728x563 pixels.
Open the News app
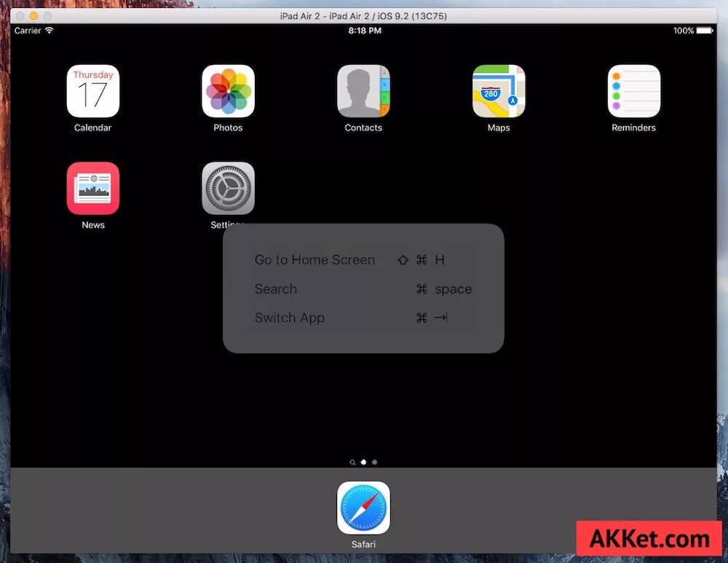click(x=93, y=188)
